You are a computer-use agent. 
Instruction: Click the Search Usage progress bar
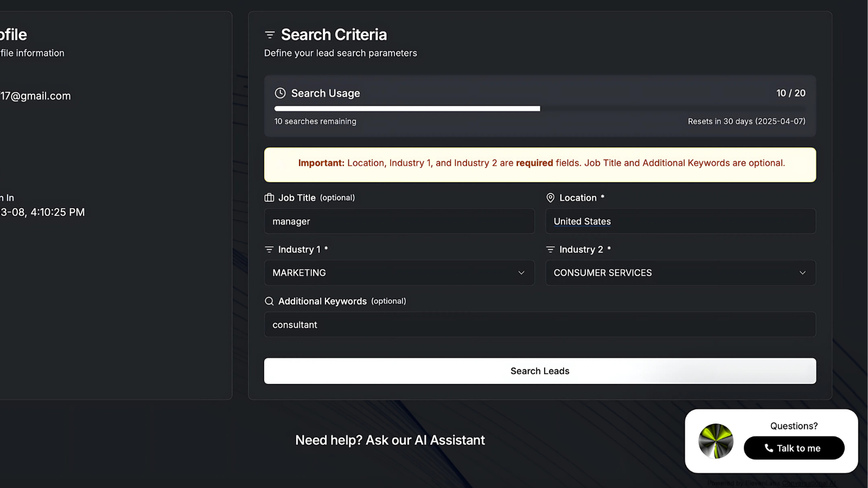pyautogui.click(x=540, y=108)
